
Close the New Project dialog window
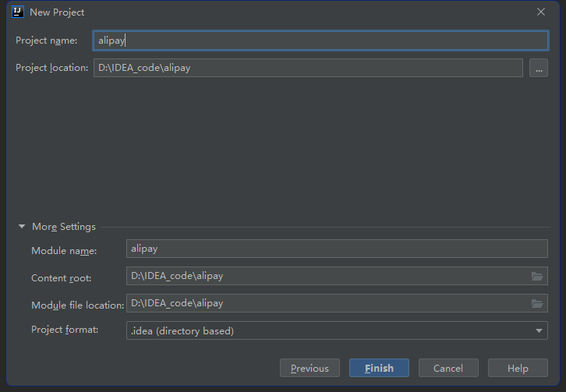[x=541, y=12]
